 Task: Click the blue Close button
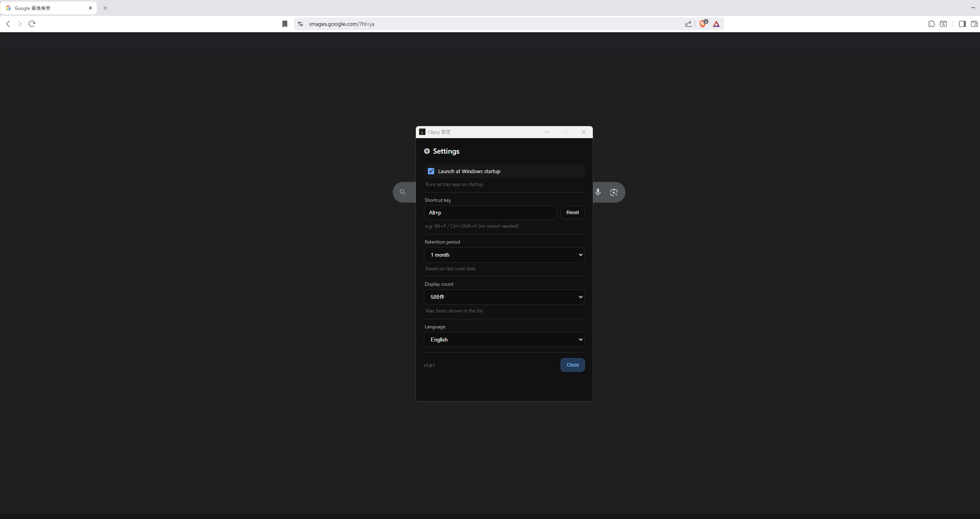pos(572,365)
